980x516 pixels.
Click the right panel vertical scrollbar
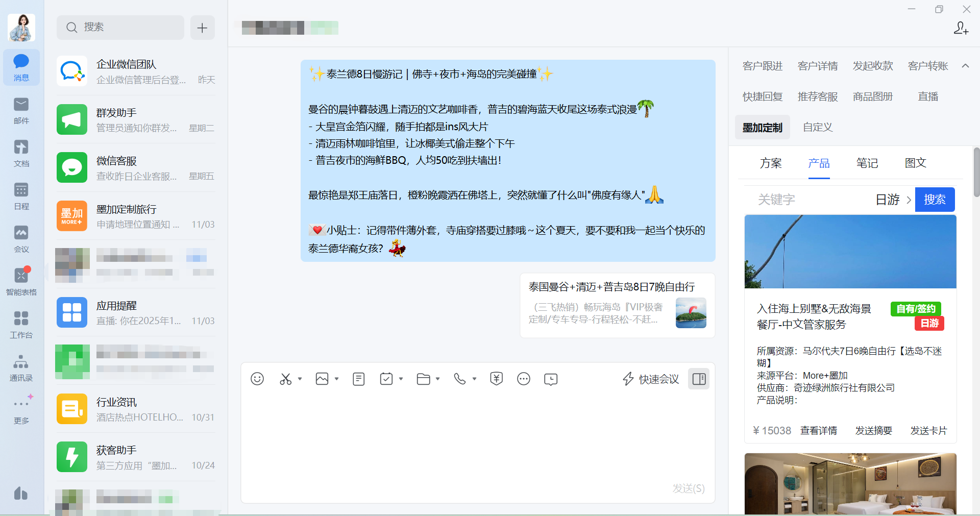976,173
